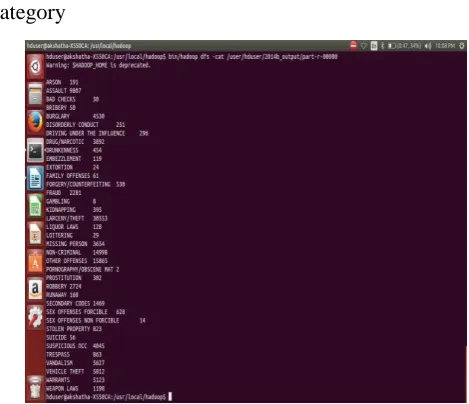Image resolution: width=469 pixels, height=404 pixels.
Task: Click the NON-CRIMINAL output row
Action: point(77,252)
